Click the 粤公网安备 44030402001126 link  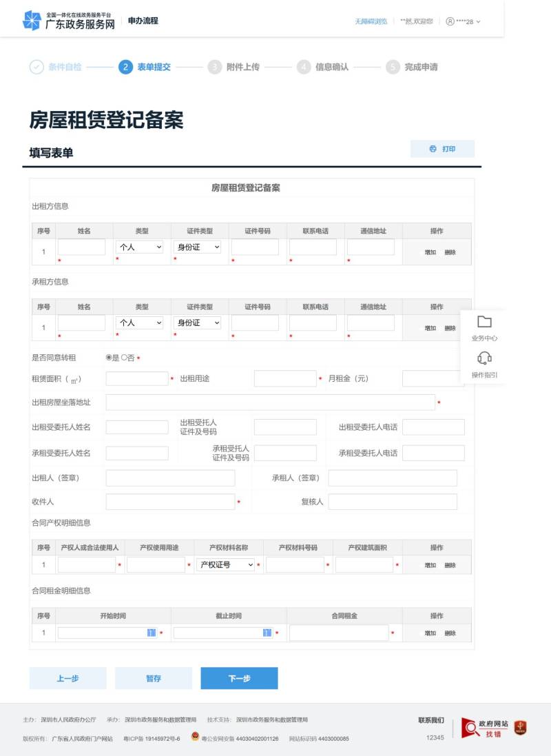(240, 739)
